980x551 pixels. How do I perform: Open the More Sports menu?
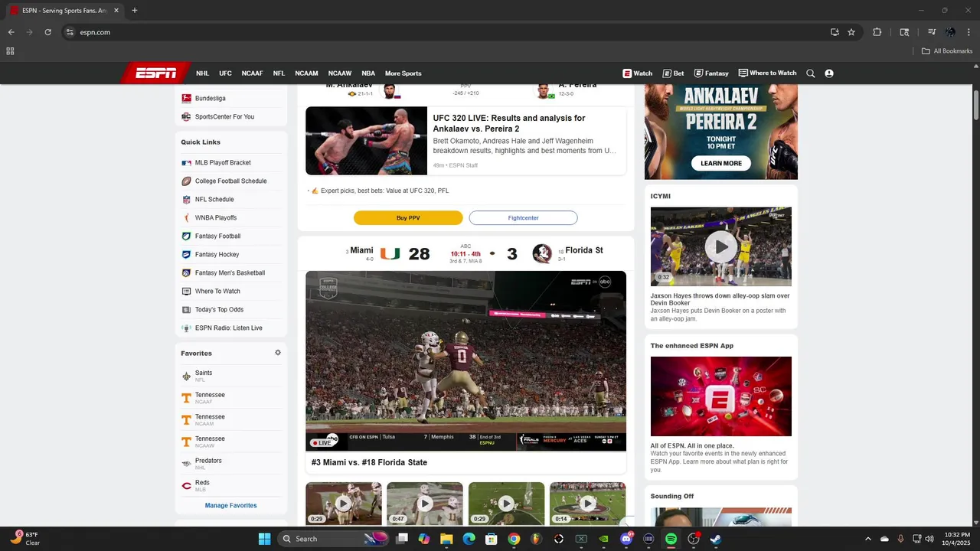(x=403, y=73)
